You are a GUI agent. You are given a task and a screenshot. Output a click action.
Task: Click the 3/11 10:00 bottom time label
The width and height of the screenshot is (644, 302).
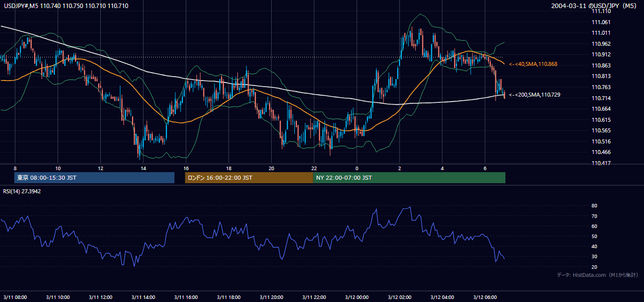point(58,297)
